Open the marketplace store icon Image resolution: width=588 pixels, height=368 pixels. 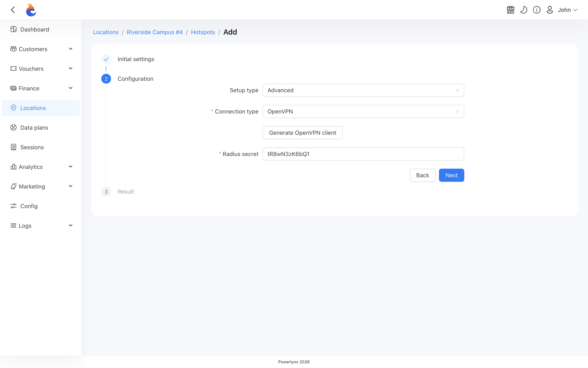pos(510,10)
